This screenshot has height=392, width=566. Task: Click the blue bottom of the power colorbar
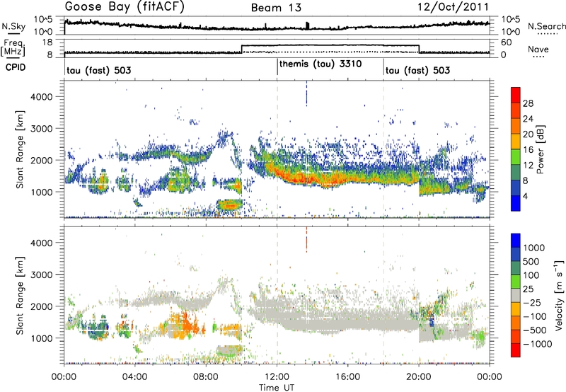[x=516, y=203]
